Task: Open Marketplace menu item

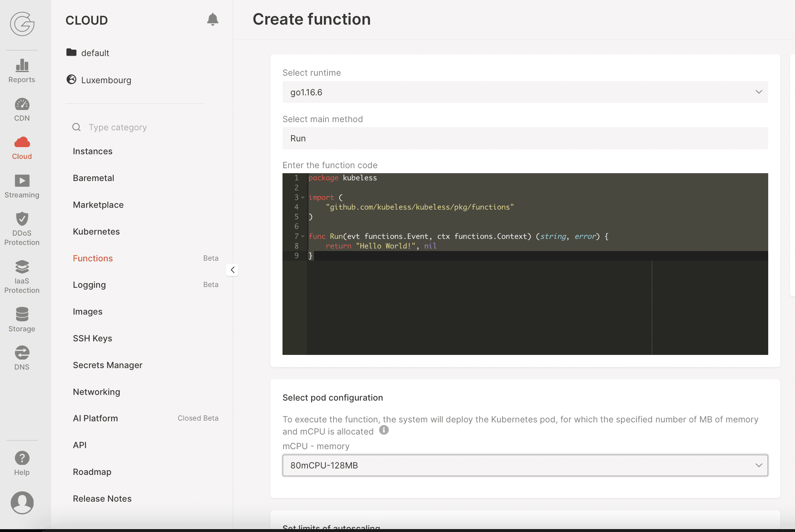Action: [98, 205]
